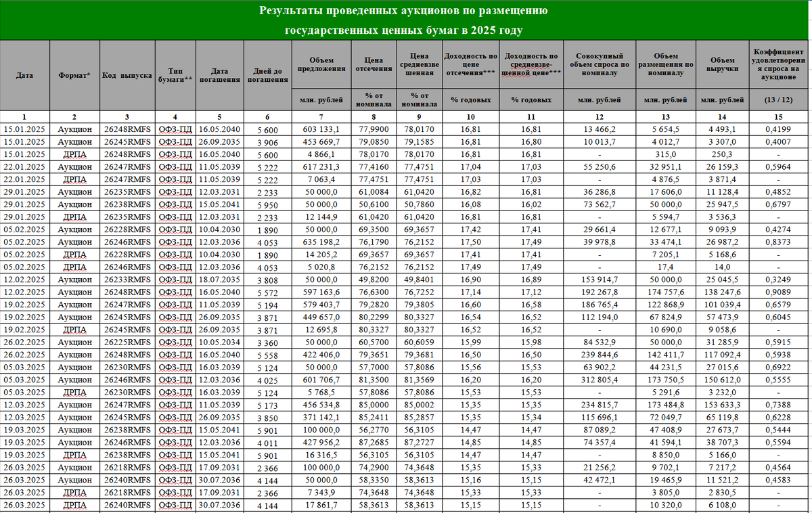Select the 'Объем предложения' column header

[x=321, y=64]
